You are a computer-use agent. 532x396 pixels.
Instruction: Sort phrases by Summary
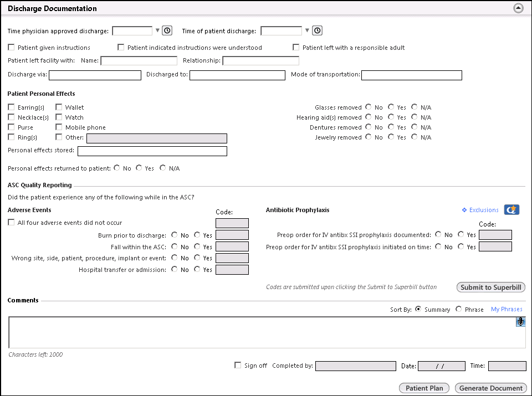click(418, 309)
